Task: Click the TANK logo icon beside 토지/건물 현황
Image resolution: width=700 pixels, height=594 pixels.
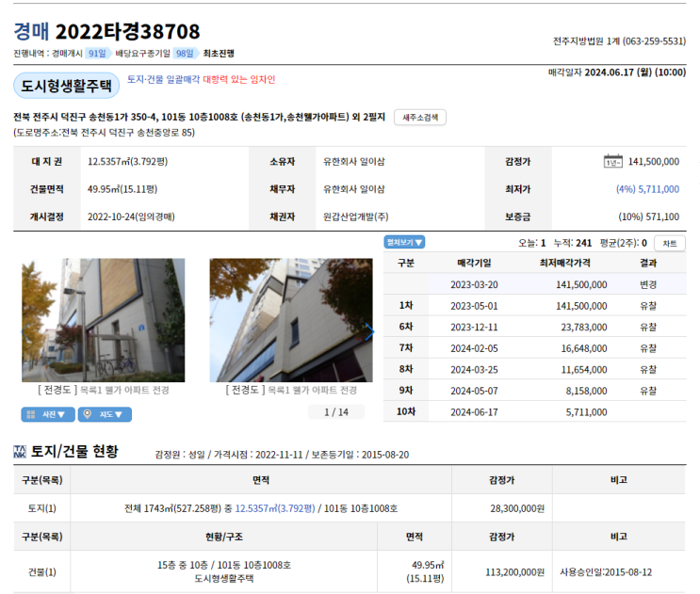Action: tap(20, 451)
